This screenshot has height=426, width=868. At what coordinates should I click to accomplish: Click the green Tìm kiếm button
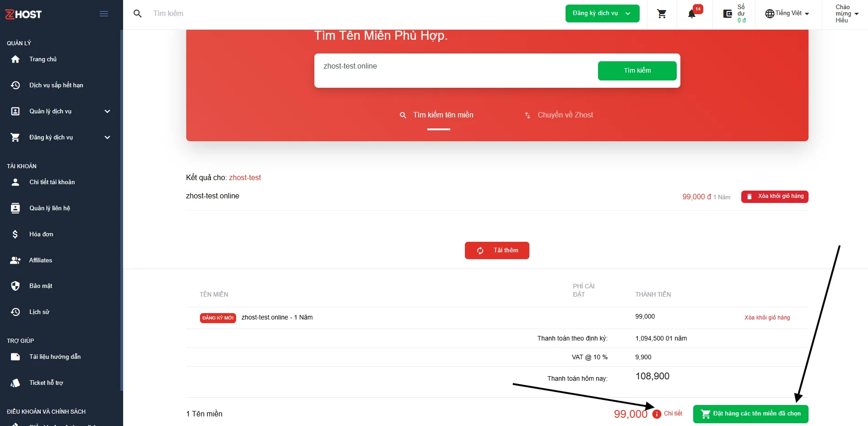pos(637,71)
